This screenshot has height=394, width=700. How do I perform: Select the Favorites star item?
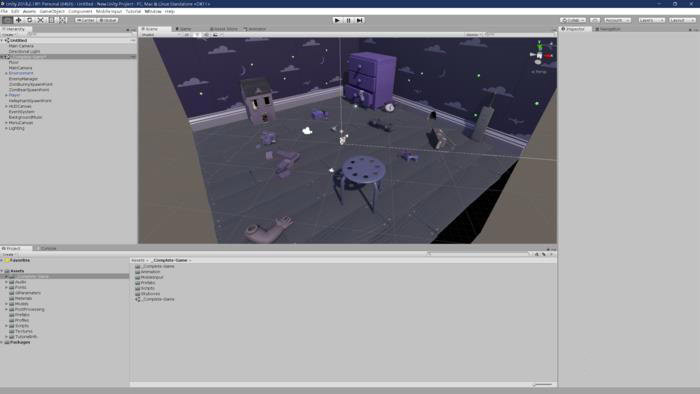click(x=17, y=260)
